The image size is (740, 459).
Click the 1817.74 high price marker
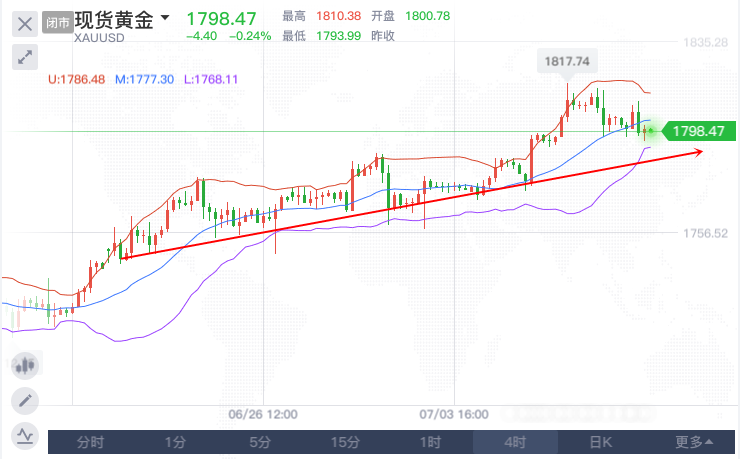click(x=566, y=62)
